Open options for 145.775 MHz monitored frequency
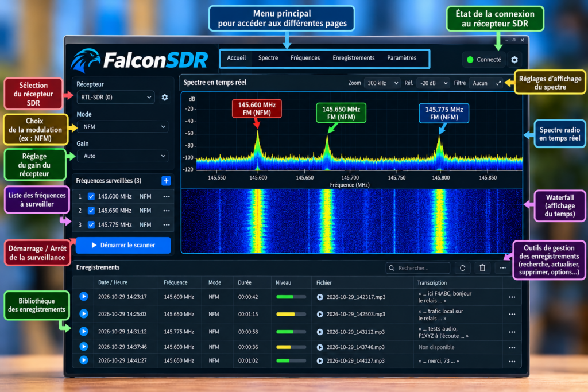Image resolution: width=588 pixels, height=392 pixels. coord(167,225)
